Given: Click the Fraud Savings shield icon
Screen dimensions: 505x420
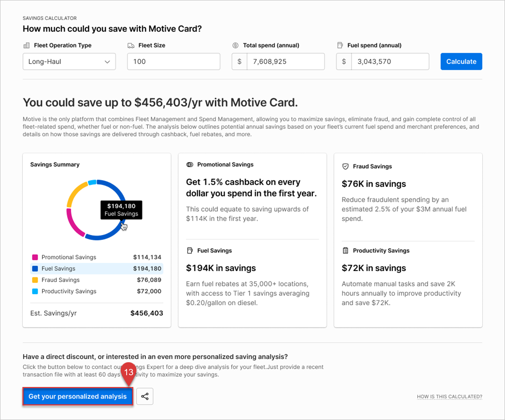Looking at the screenshot, I should [345, 167].
